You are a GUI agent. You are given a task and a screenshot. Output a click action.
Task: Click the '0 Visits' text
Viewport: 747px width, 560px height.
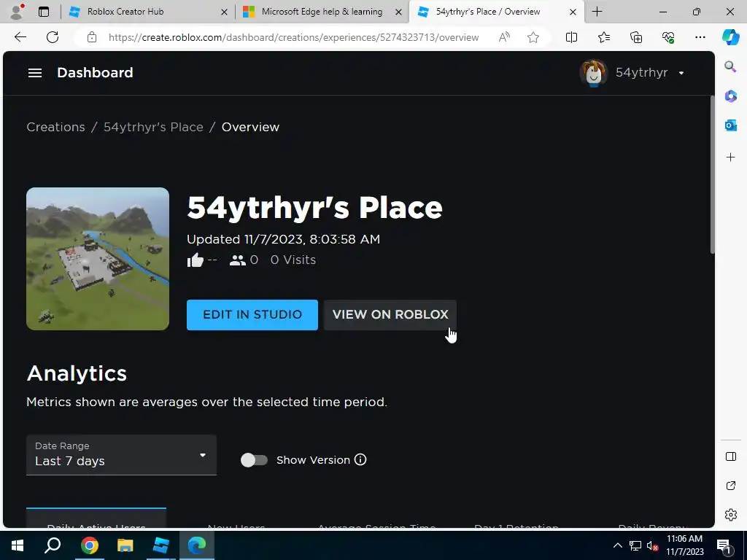coord(293,260)
